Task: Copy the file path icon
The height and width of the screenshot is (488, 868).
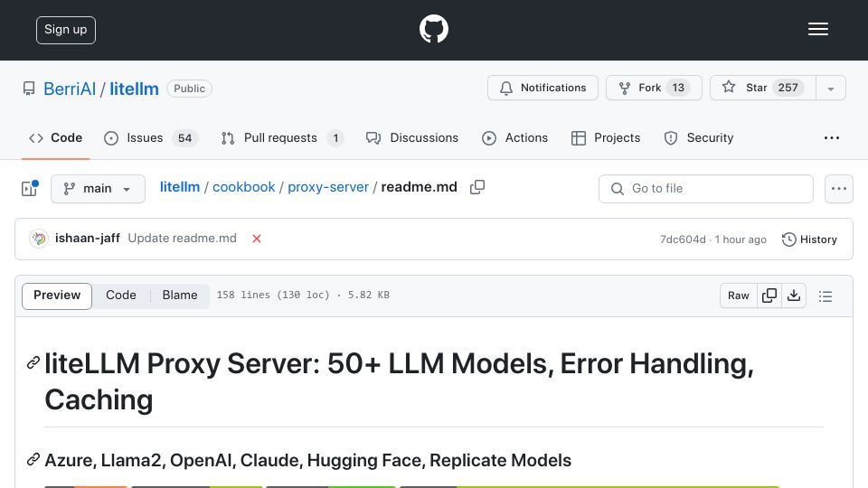Action: click(477, 188)
